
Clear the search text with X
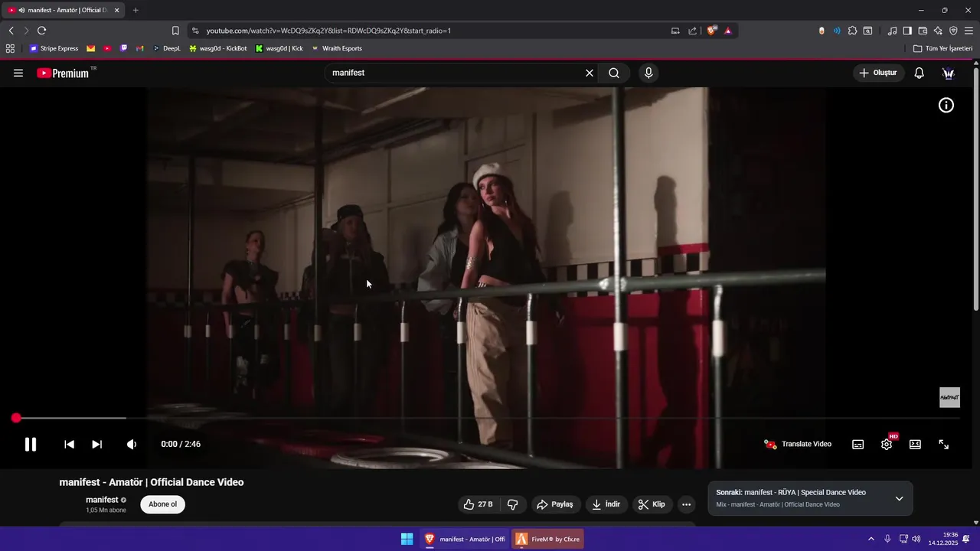[590, 73]
